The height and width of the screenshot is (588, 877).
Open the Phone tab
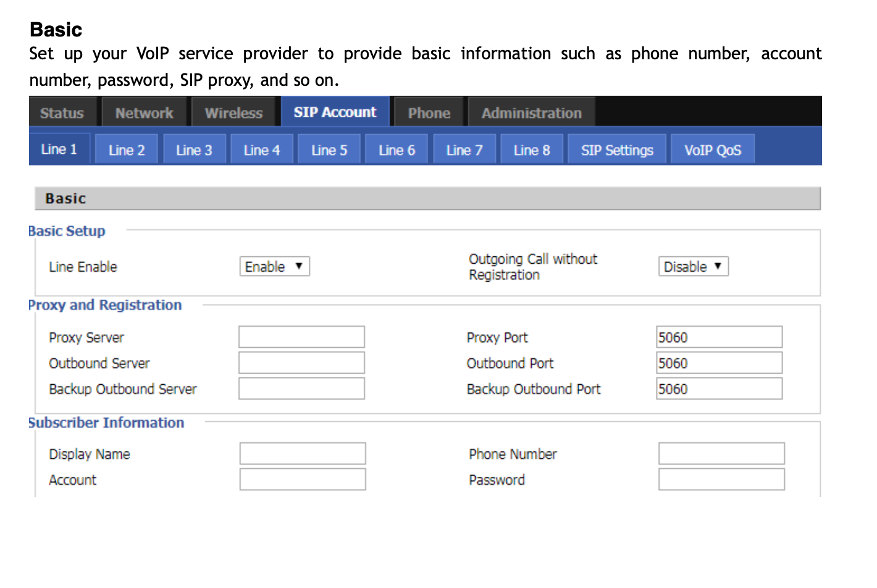click(429, 113)
